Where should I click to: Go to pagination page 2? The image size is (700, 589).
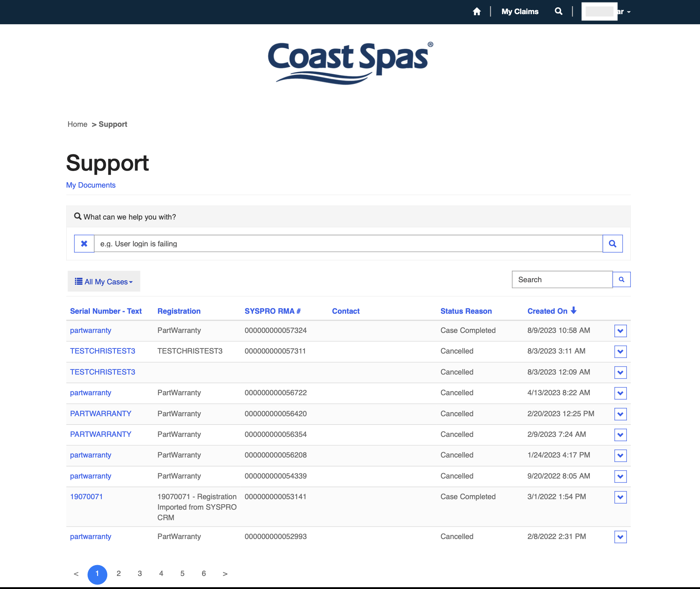[x=118, y=574]
